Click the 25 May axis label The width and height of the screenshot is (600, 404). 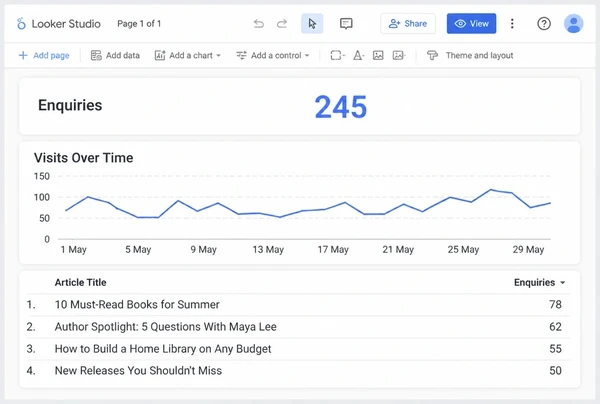463,250
